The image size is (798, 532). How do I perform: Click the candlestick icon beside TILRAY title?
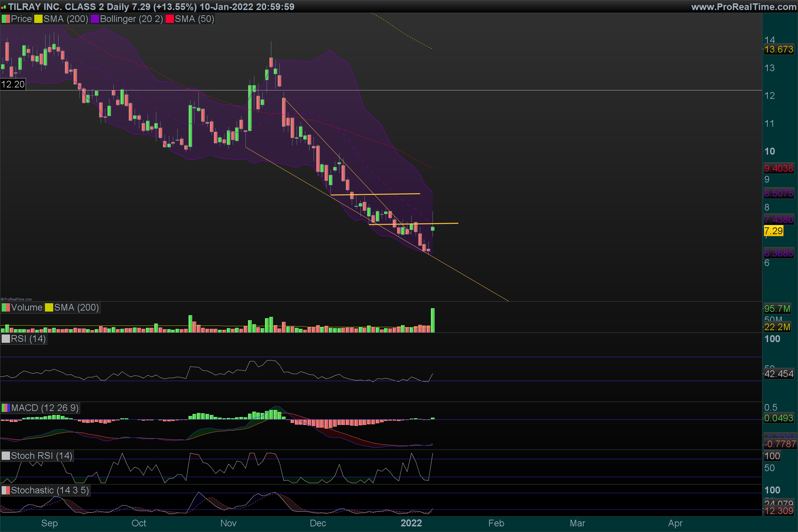coord(4,7)
